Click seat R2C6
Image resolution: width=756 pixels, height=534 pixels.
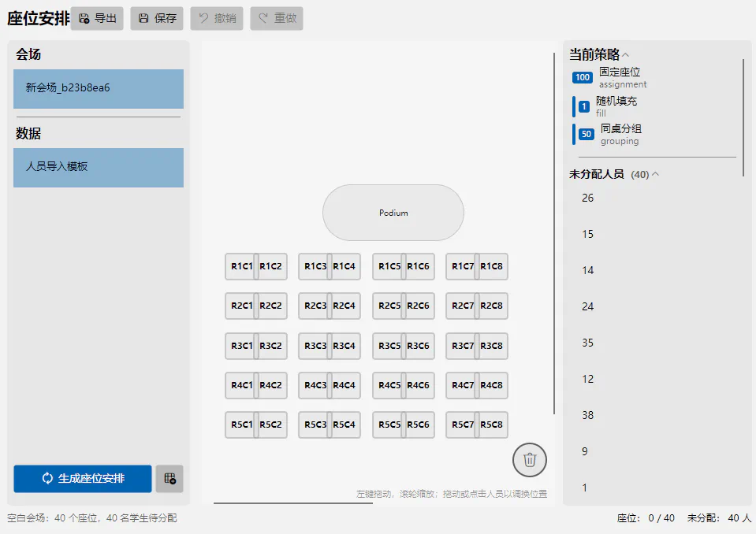tap(419, 306)
